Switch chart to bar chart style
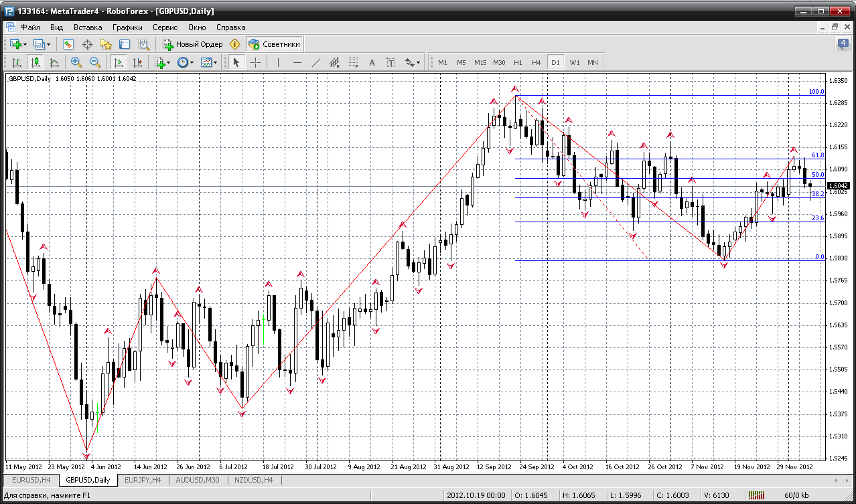Image resolution: width=856 pixels, height=504 pixels. pyautogui.click(x=17, y=62)
